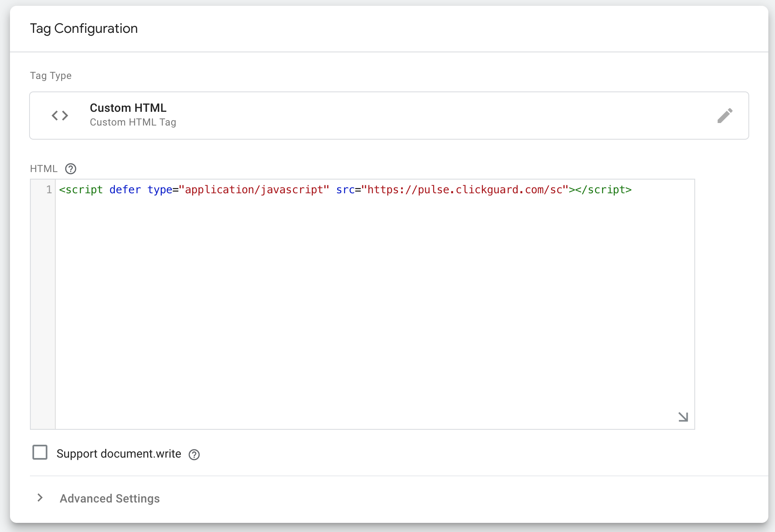Click the Custom HTML Tag subtitle
775x532 pixels.
(x=133, y=122)
